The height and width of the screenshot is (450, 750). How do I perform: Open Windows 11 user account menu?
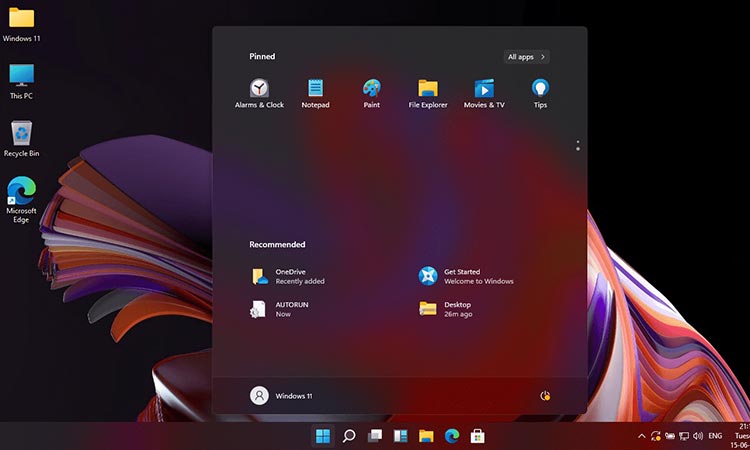[x=281, y=396]
